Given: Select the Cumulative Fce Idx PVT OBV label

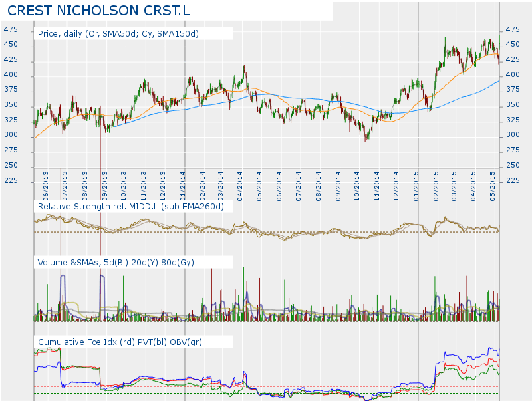Looking at the screenshot, I should [120, 342].
